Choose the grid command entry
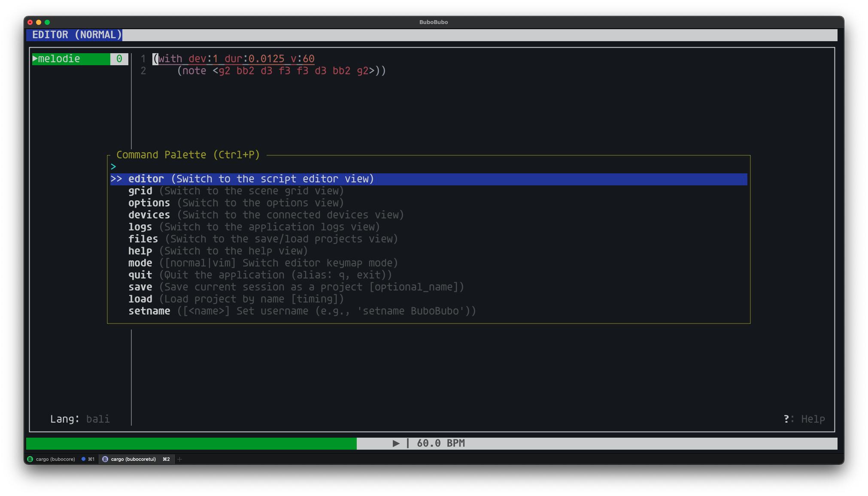This screenshot has height=496, width=868. (140, 191)
